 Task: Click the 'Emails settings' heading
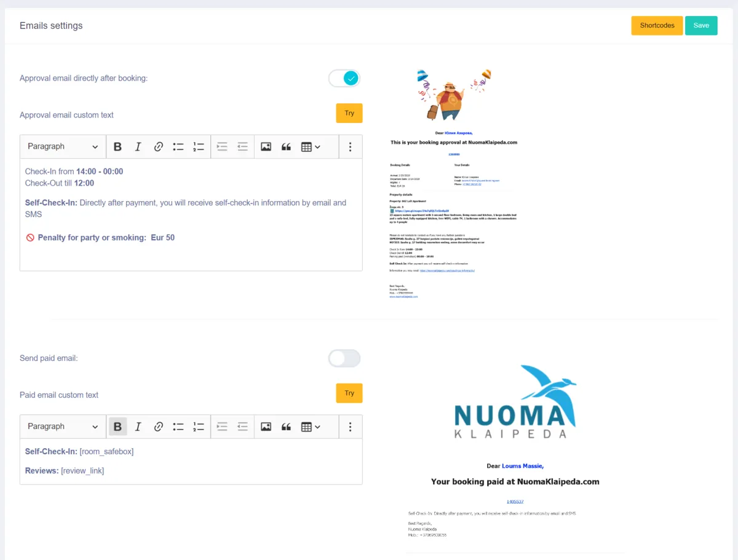[51, 26]
